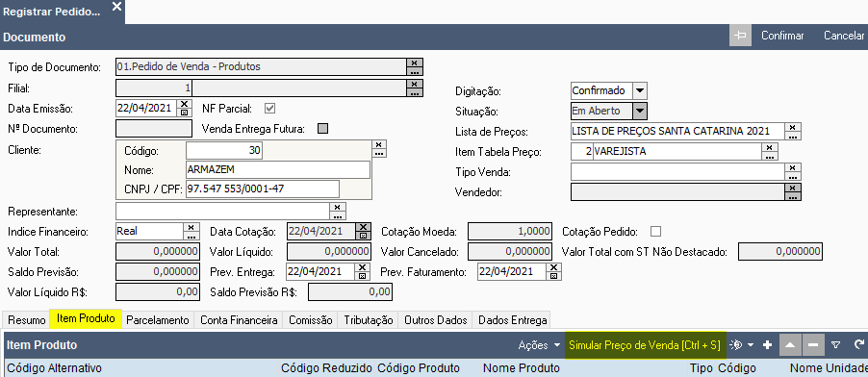Viewport: 868px width, 377px height.
Task: Move the Item Produto row up
Action: pos(790,345)
